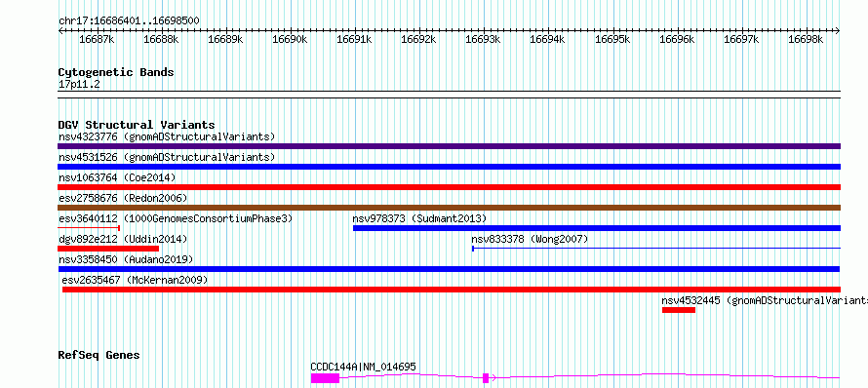Click the 16689k ruler position
This screenshot has height=388, width=868.
click(x=225, y=39)
